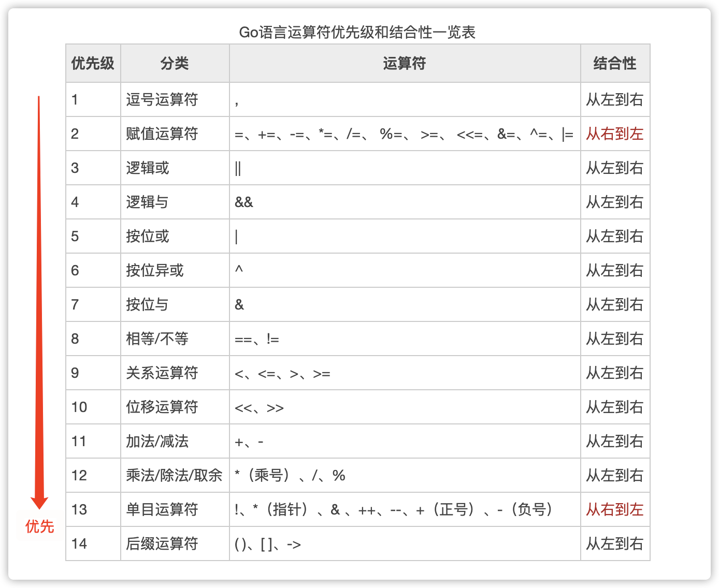Click the '逻辑与' category cell

click(x=175, y=202)
